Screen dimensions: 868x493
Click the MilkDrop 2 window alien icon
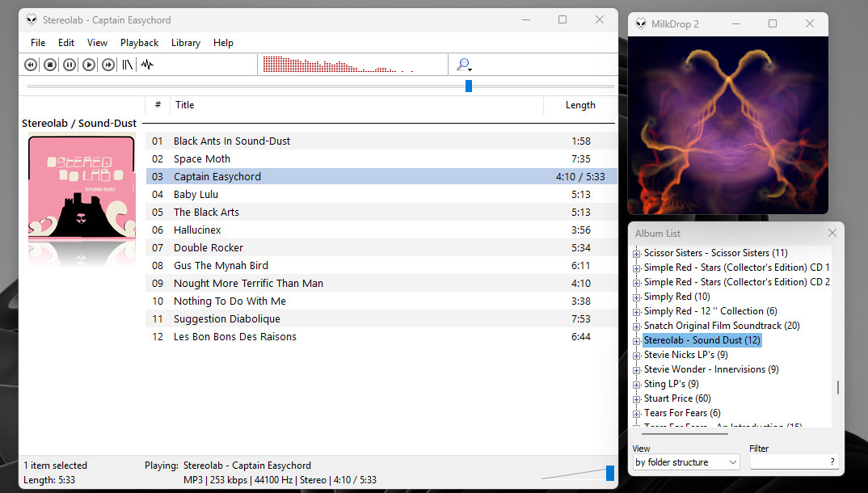[641, 23]
